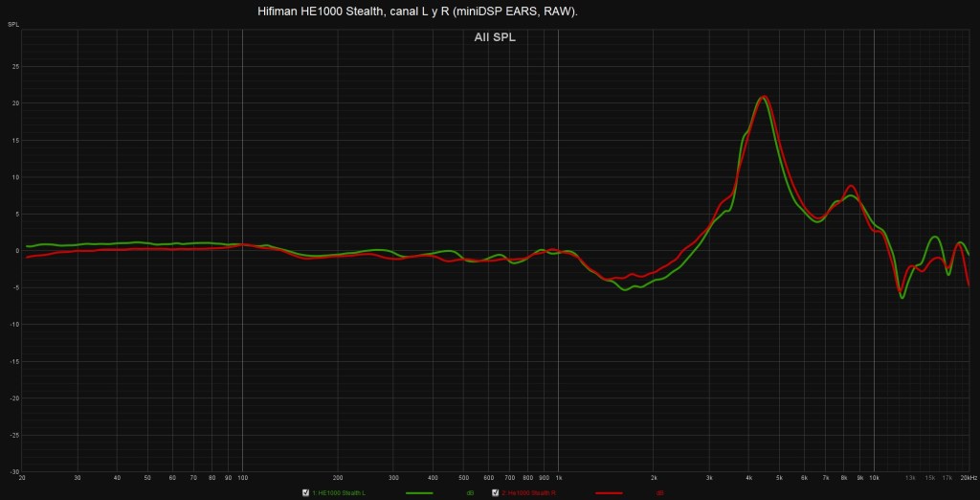
Task: Click the 10k label on frequency axis
Action: pyautogui.click(x=874, y=477)
